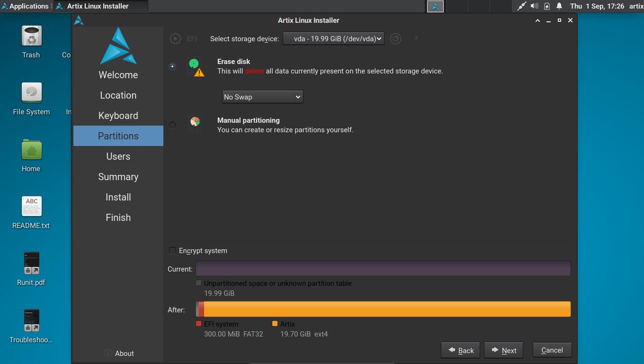Click the Erase disk warning icon
Screen dimensions: 644x364
point(196,67)
